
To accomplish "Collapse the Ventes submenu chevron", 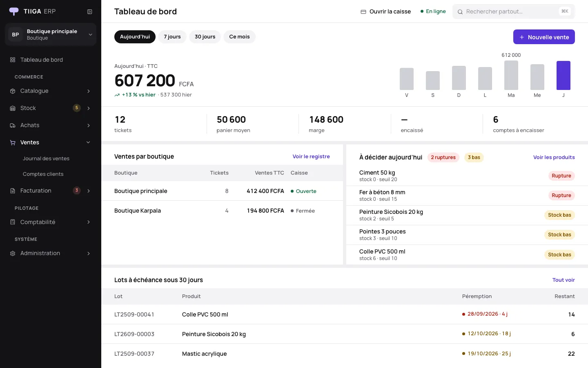I will coord(89,142).
